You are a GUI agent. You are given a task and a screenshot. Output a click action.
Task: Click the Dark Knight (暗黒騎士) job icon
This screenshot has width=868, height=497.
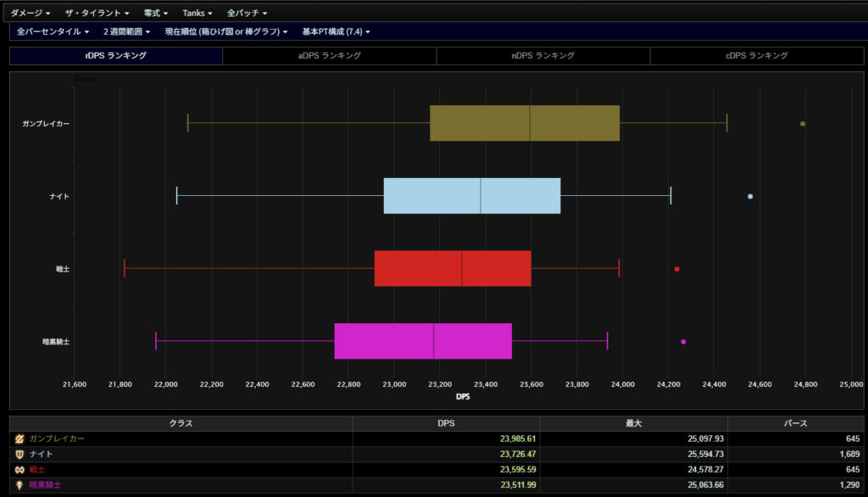(x=19, y=484)
